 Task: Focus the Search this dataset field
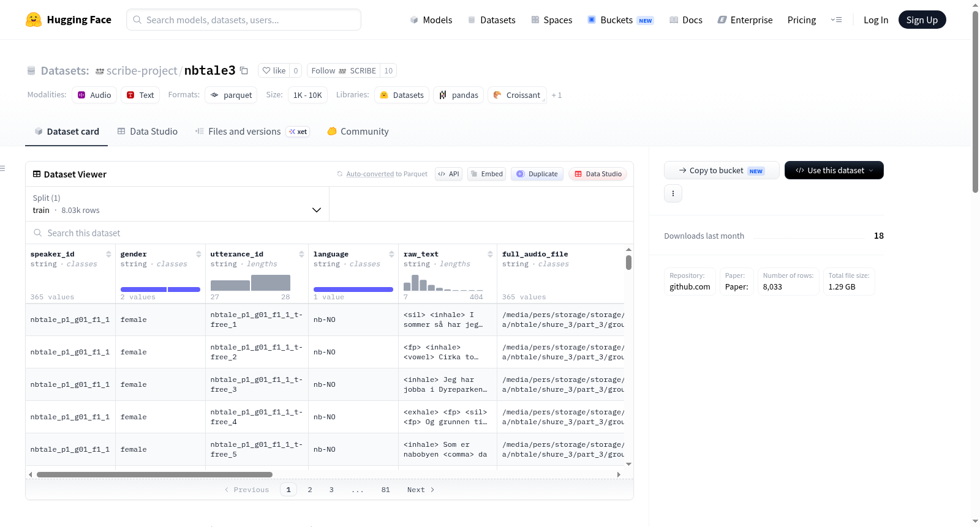(330, 233)
